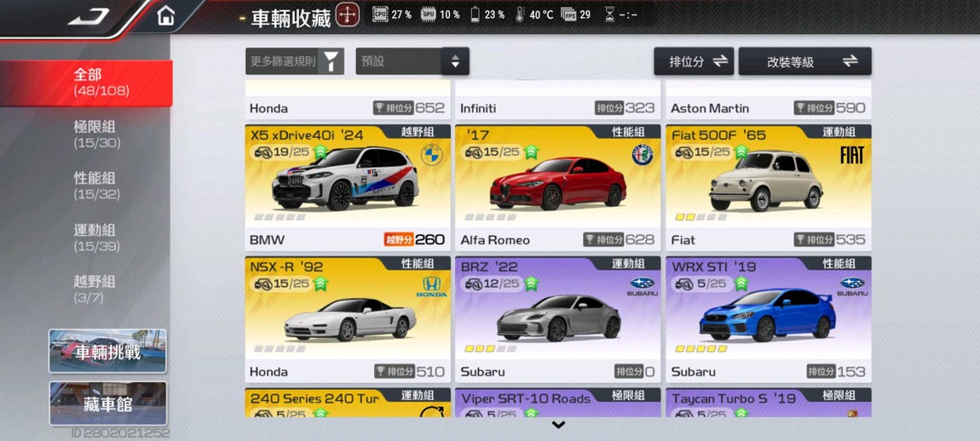
Task: Go to the home screen icon
Action: pyautogui.click(x=165, y=15)
